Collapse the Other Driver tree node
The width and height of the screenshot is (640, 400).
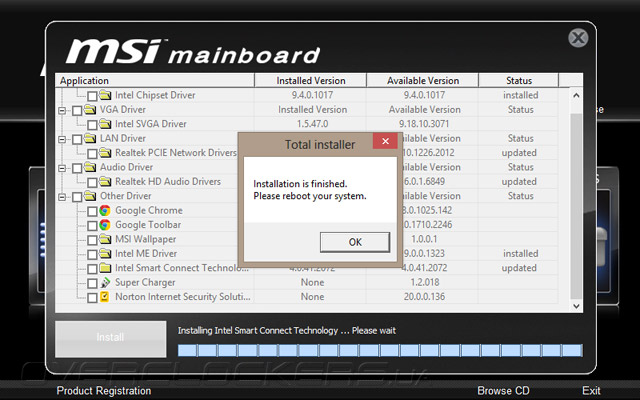62,197
